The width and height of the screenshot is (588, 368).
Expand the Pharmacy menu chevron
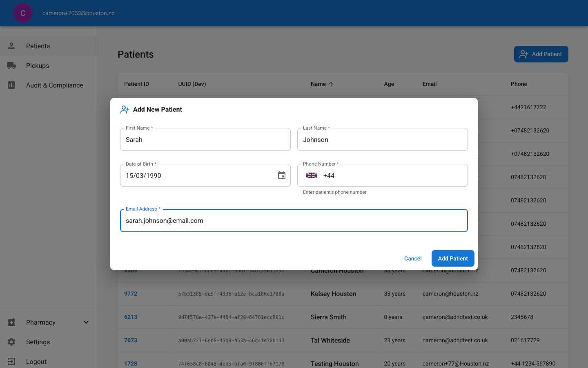86,322
